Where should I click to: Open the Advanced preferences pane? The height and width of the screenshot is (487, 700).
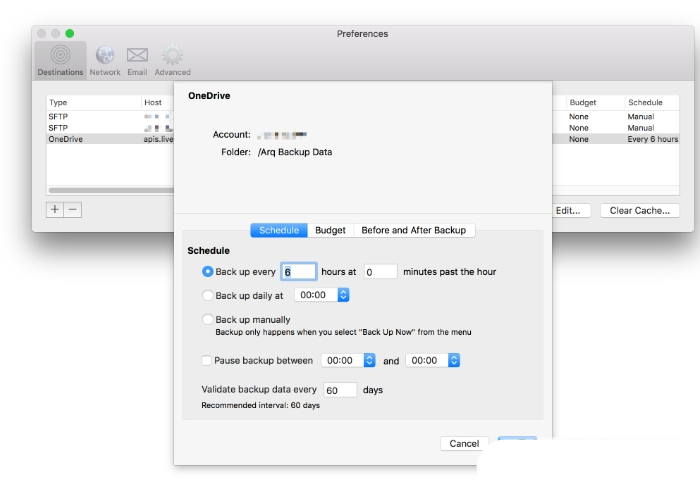coord(172,59)
